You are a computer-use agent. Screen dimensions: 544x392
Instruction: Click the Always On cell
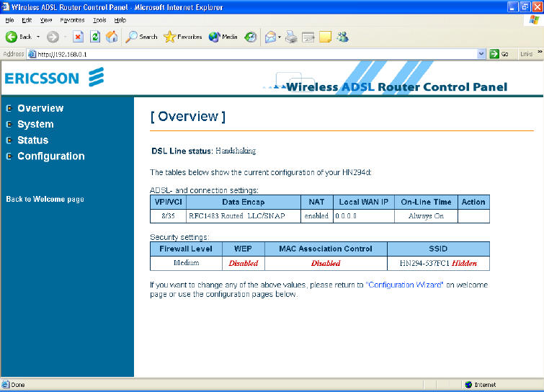426,215
